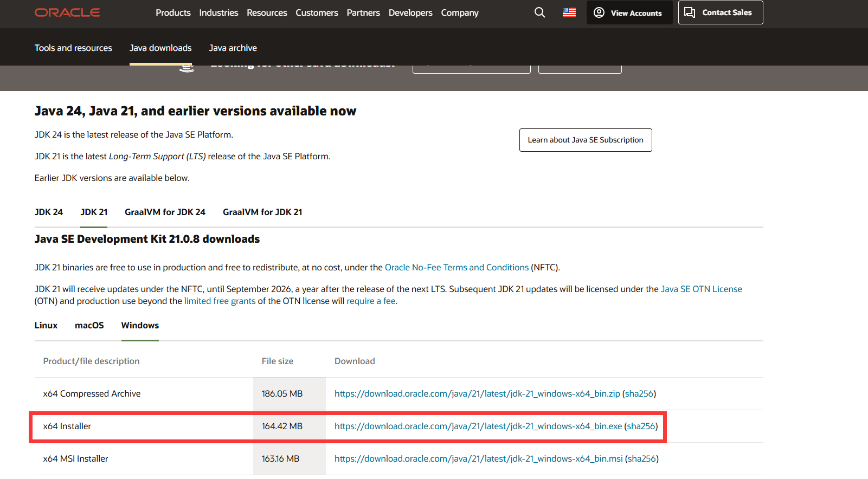Select JDK 21 tab
This screenshot has height=479, width=868.
tap(94, 212)
